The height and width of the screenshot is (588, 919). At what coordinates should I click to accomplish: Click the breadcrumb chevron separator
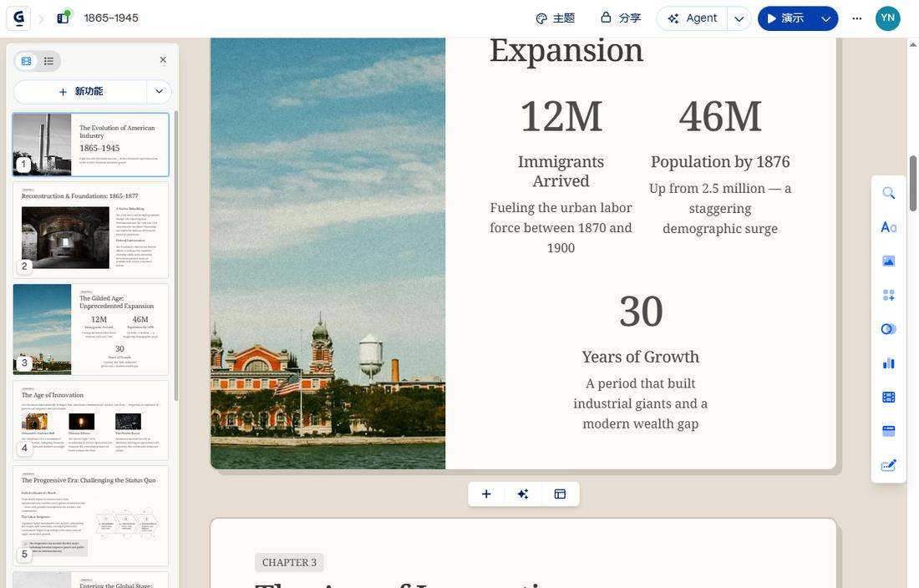coord(41,18)
